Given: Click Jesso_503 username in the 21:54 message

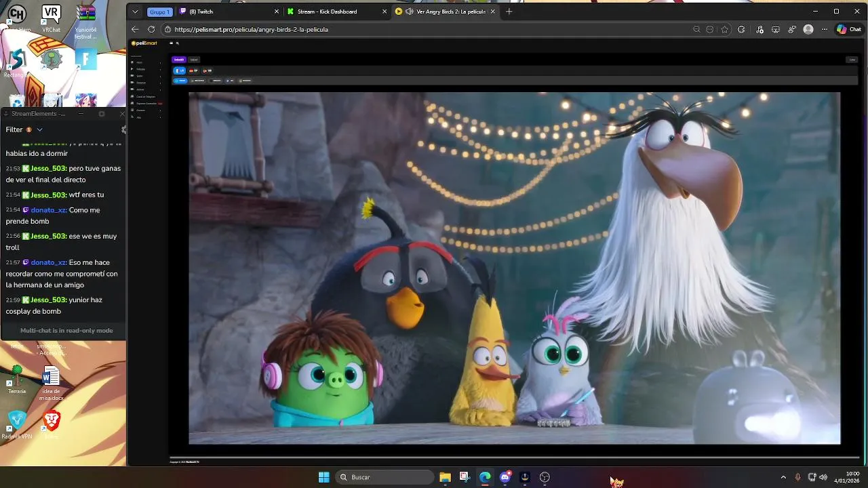Looking at the screenshot, I should pyautogui.click(x=48, y=195).
